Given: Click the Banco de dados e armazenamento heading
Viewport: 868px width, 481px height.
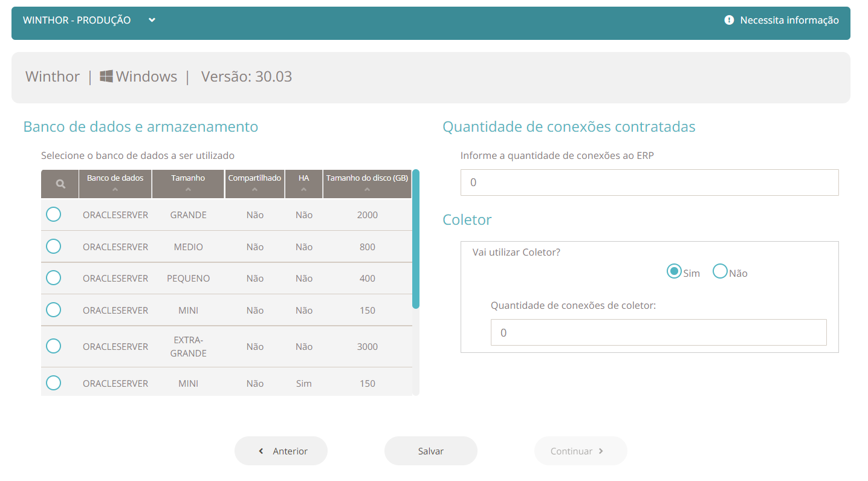Looking at the screenshot, I should coord(141,126).
